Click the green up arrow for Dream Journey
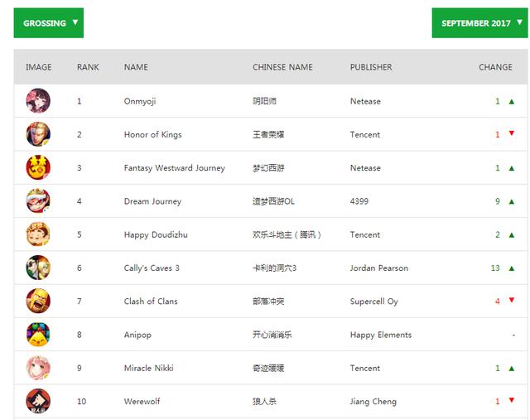530x420 pixels. click(x=512, y=201)
